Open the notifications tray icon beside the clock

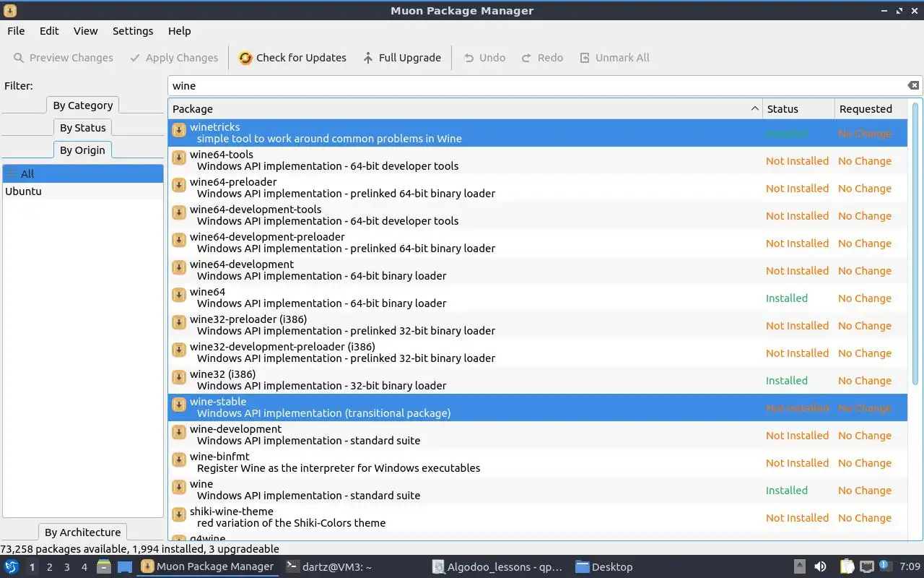885,566
